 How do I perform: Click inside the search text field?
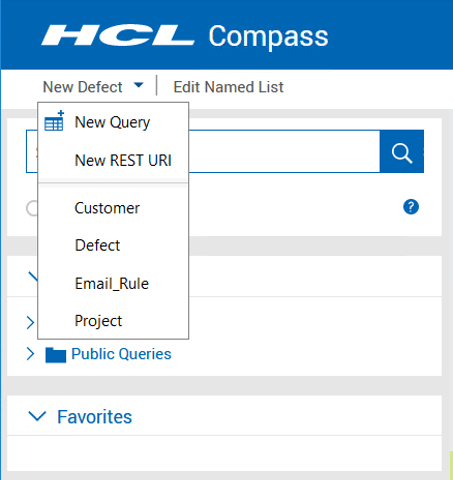pos(284,152)
